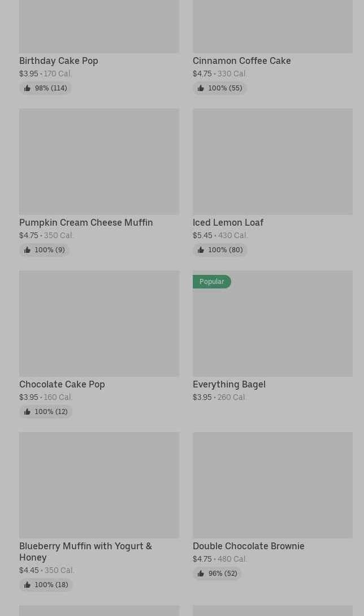Open the Everything Bagel image

point(272,328)
